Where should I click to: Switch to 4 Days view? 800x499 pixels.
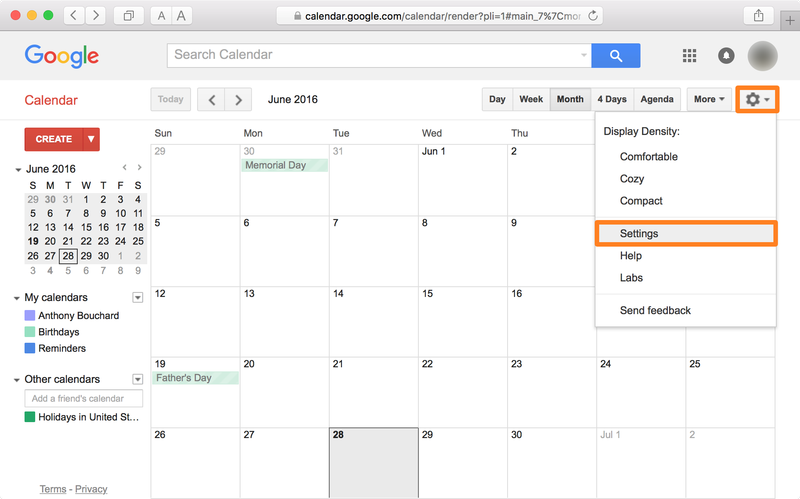click(x=612, y=99)
